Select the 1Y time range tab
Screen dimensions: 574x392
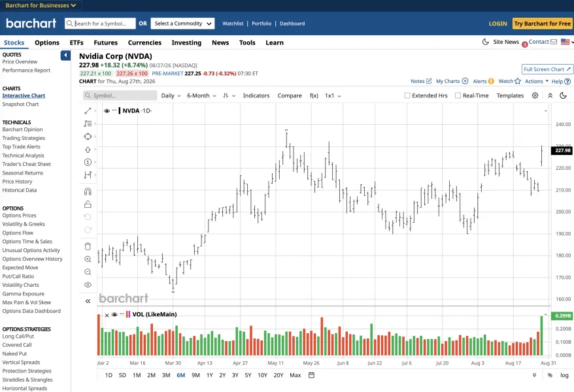[x=209, y=375]
